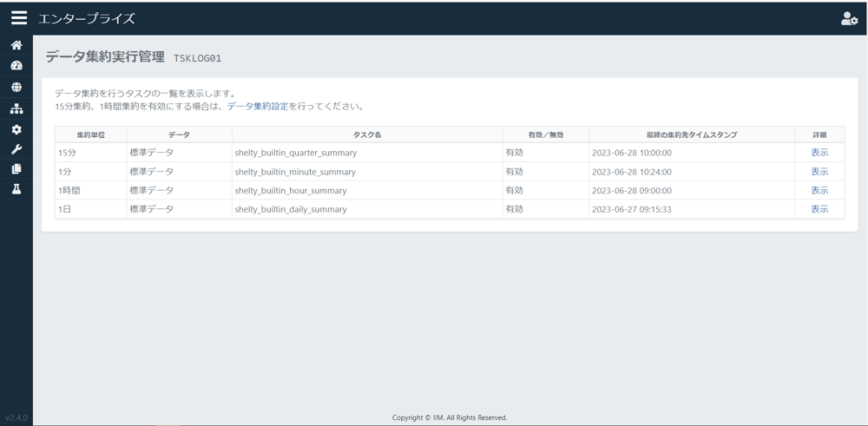Open the gear settings sidebar icon
868x426 pixels.
16,129
